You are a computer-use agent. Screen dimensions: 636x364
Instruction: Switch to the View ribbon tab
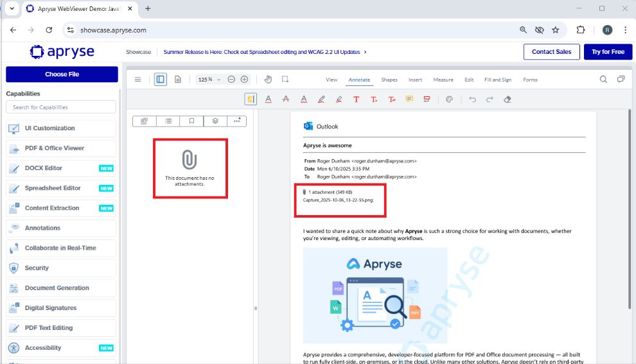point(331,80)
